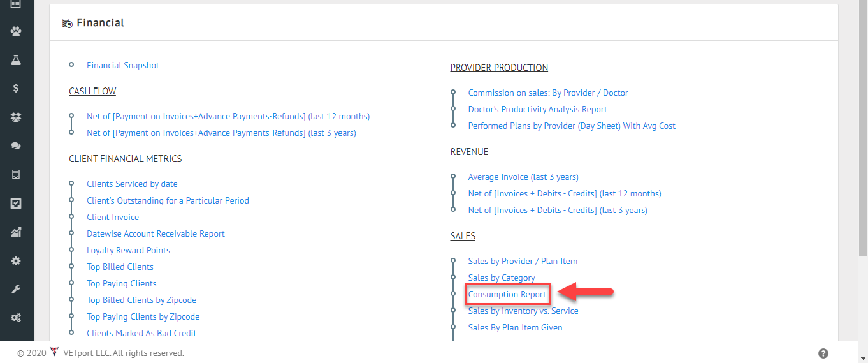Open the Consumption Report link
The image size is (868, 363).
click(x=507, y=294)
